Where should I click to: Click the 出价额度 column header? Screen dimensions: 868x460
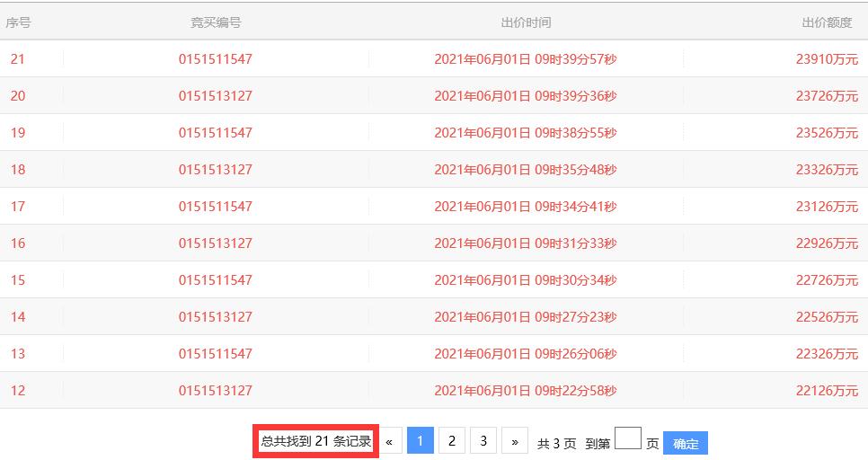[x=827, y=22]
